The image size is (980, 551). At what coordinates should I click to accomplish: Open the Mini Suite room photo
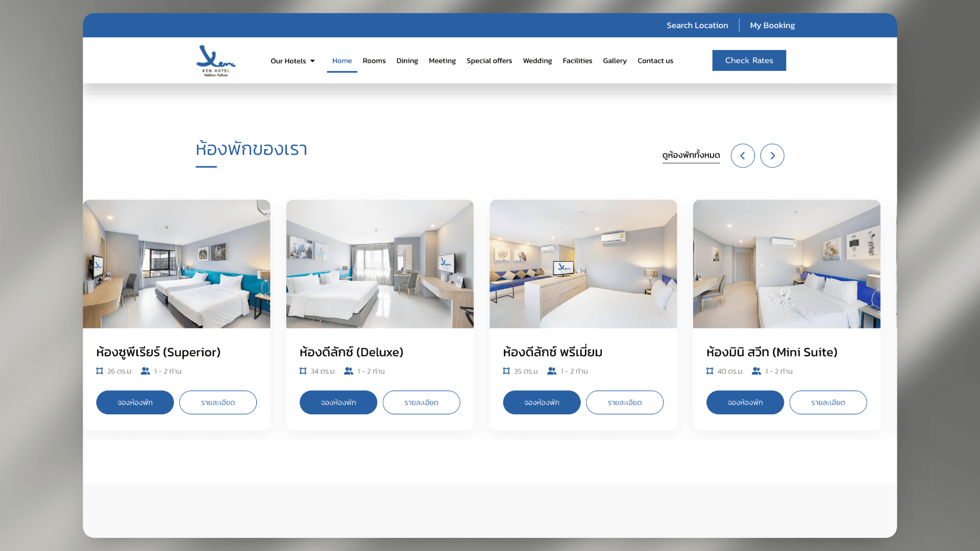[787, 264]
